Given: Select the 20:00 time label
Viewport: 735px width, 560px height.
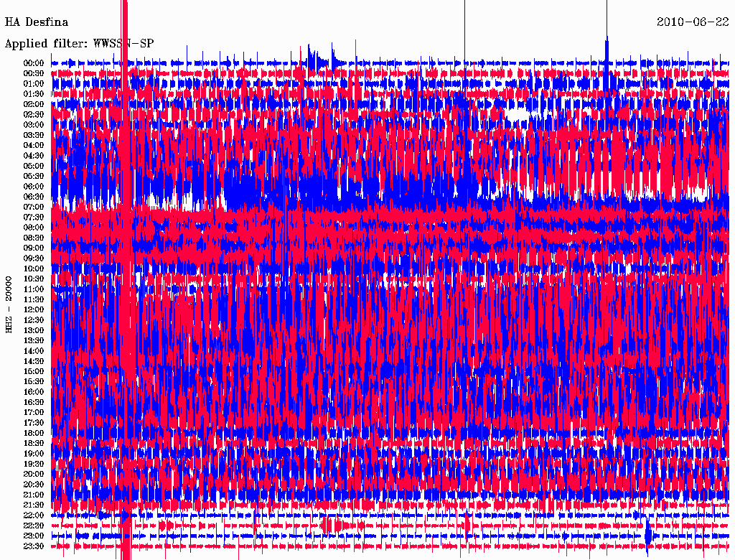Looking at the screenshot, I should click(x=34, y=474).
